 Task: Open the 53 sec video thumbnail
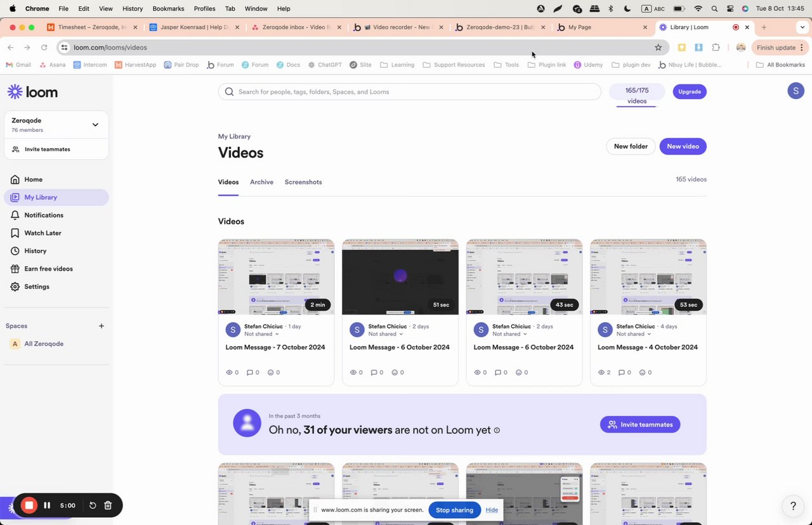pos(648,276)
